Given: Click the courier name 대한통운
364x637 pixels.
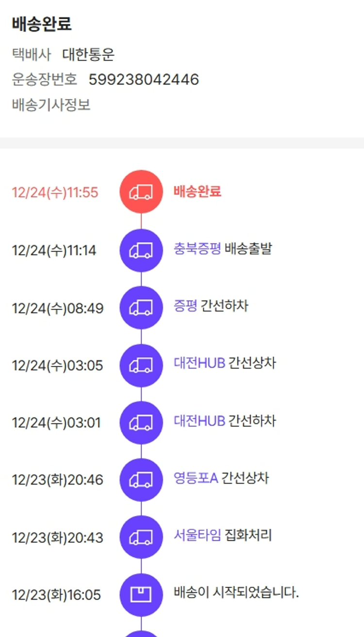Looking at the screenshot, I should pyautogui.click(x=88, y=55).
